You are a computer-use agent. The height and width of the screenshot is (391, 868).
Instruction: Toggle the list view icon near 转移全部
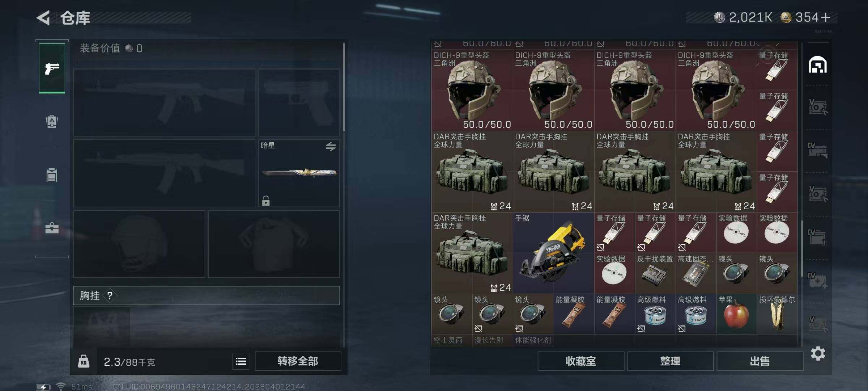241,361
